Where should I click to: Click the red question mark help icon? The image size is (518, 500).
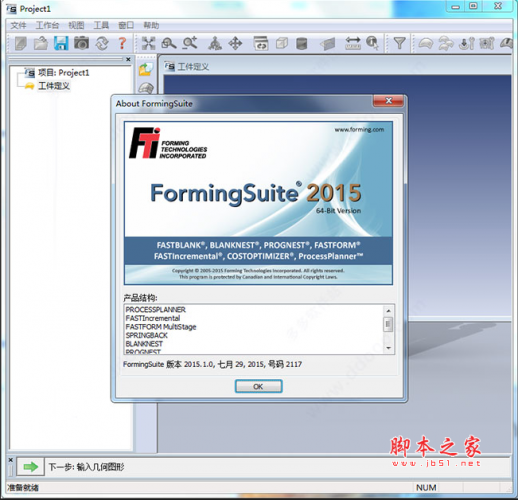click(x=122, y=44)
